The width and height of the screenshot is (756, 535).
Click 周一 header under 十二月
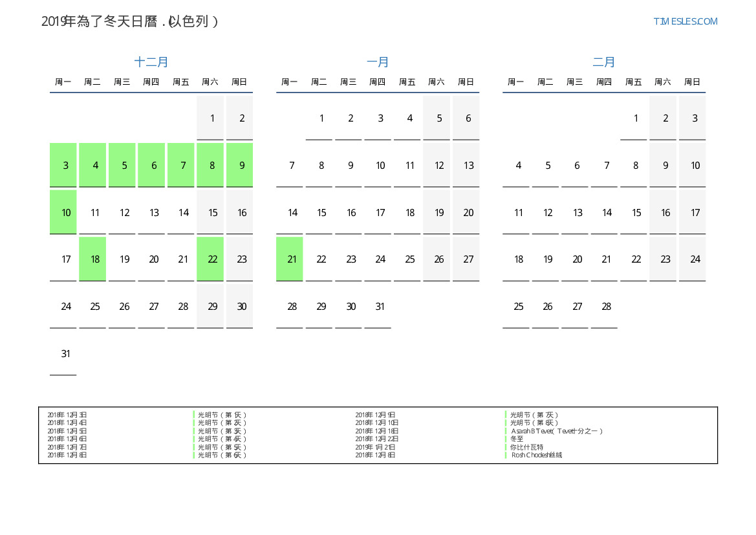(x=63, y=82)
